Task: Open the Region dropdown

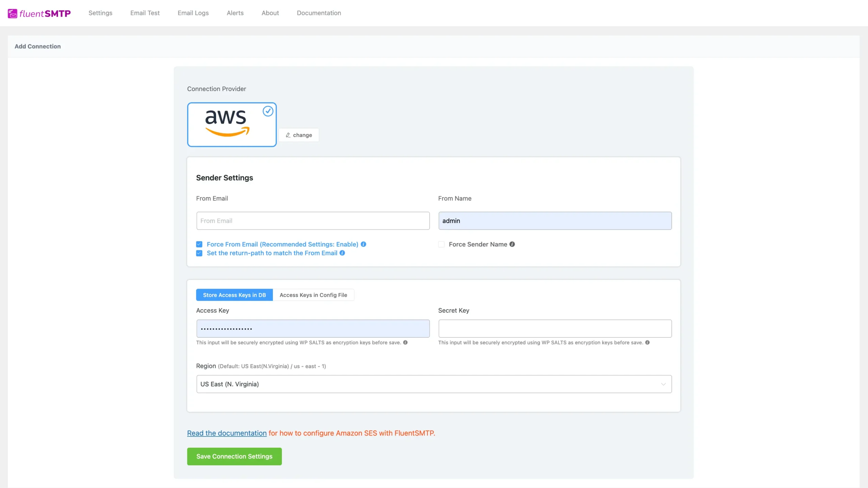Action: (x=434, y=384)
